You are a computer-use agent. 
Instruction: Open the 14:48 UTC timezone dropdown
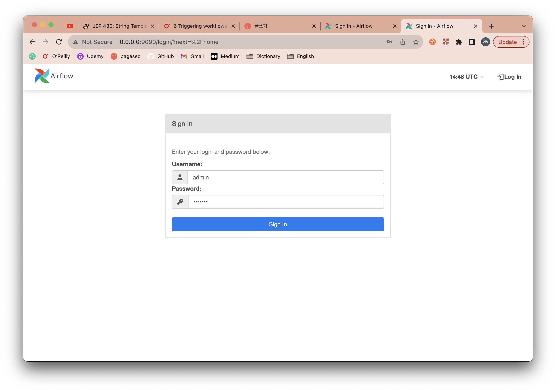click(466, 77)
